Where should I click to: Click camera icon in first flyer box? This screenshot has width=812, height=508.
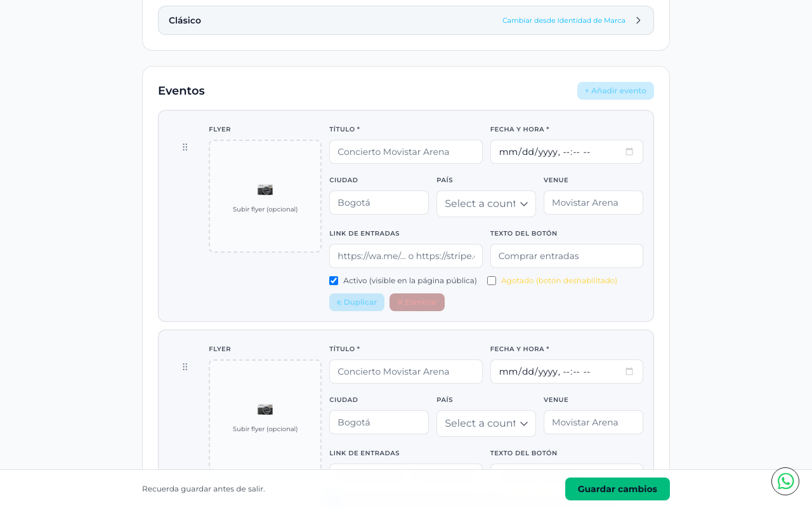click(x=265, y=189)
